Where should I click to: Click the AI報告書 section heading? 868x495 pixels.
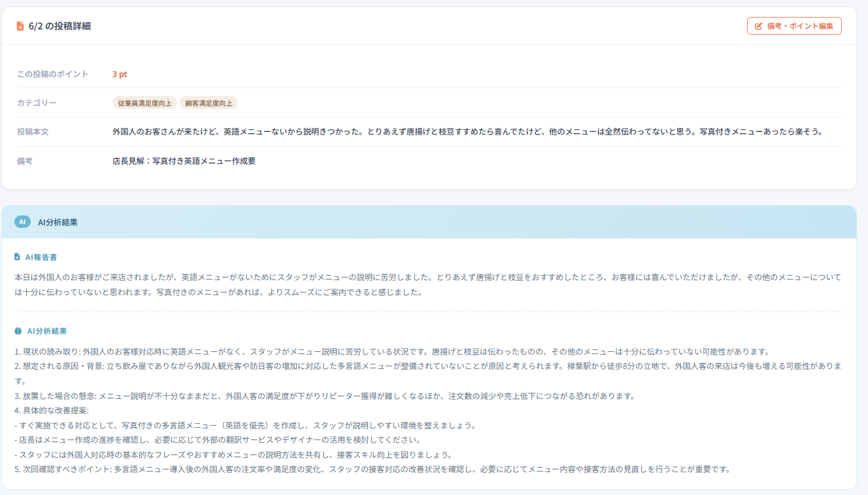[x=41, y=257]
